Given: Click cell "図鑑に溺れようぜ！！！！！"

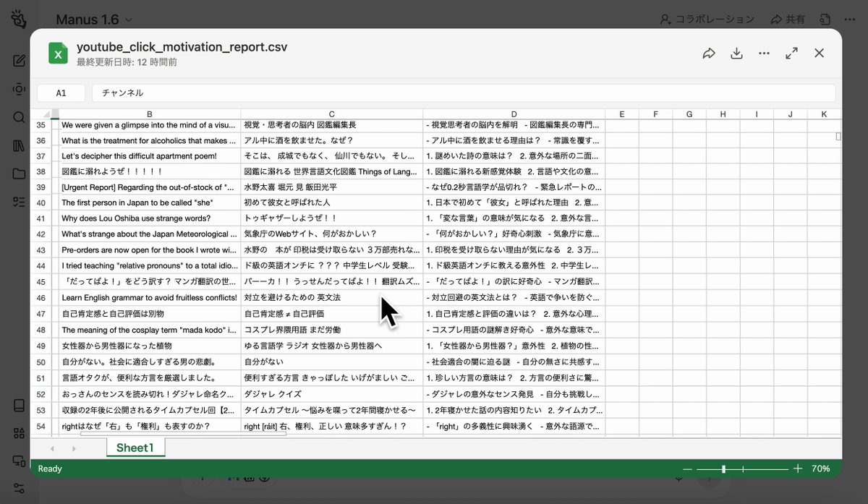Looking at the screenshot, I should click(x=150, y=172).
